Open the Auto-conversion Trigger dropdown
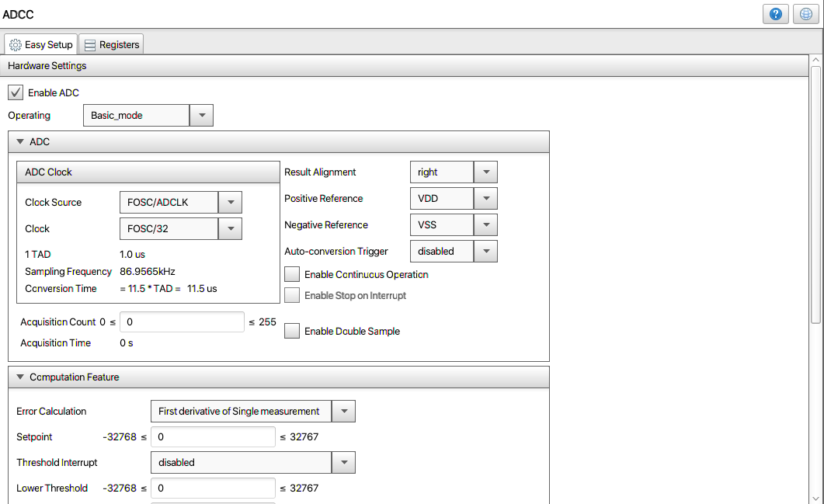824x504 pixels. click(x=486, y=251)
